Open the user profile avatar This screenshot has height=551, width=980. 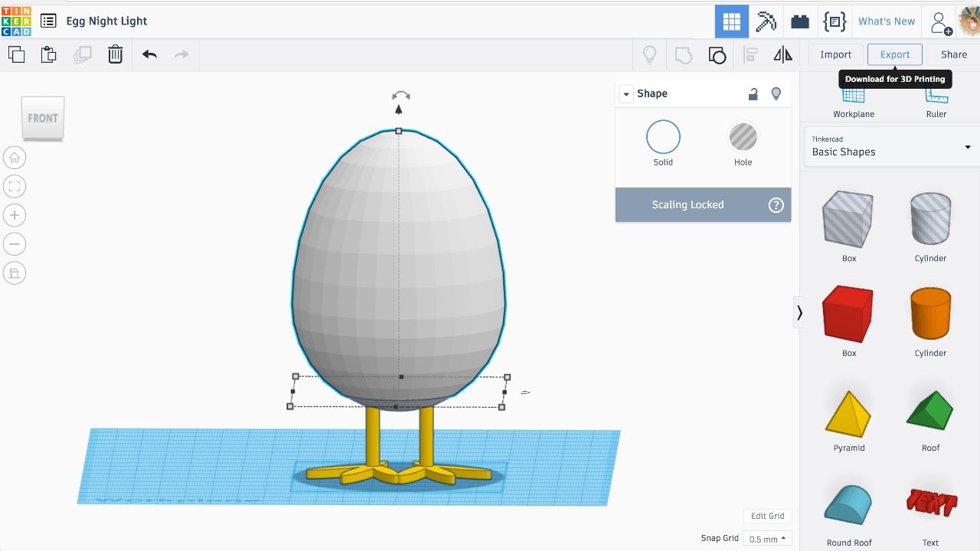coord(969,21)
